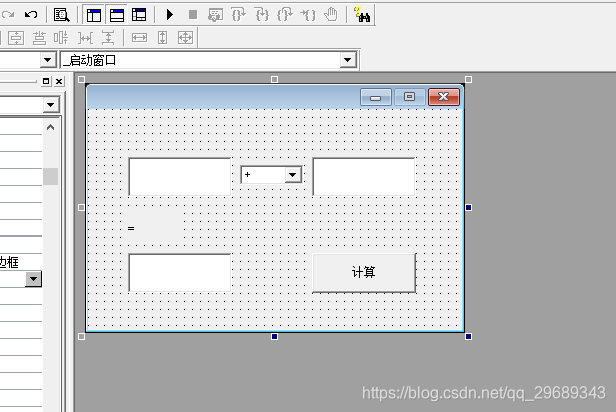
Task: Click the undo arrow icon
Action: tap(31, 15)
